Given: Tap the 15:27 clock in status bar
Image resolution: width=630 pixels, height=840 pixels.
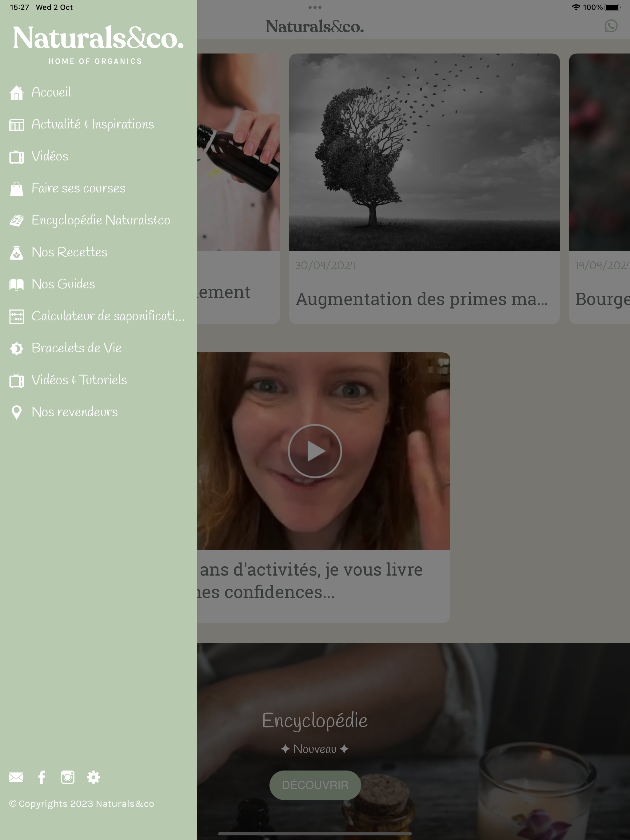Looking at the screenshot, I should [x=19, y=7].
